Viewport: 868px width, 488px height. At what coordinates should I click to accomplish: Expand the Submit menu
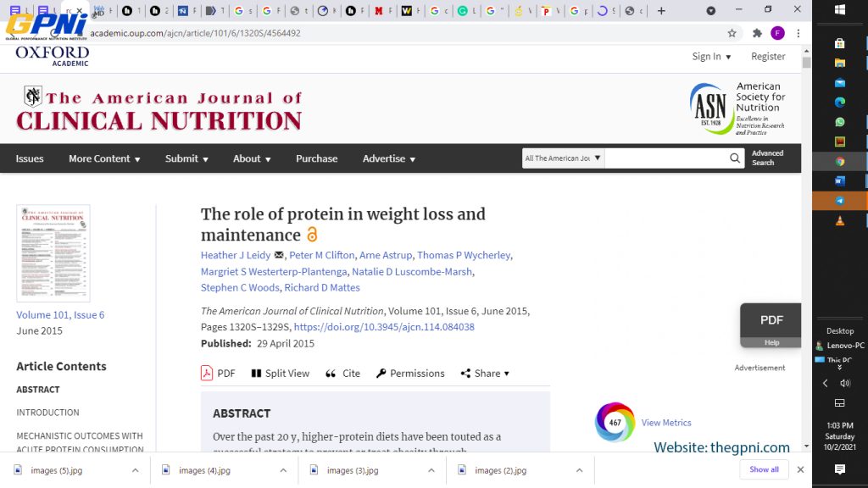(186, 158)
